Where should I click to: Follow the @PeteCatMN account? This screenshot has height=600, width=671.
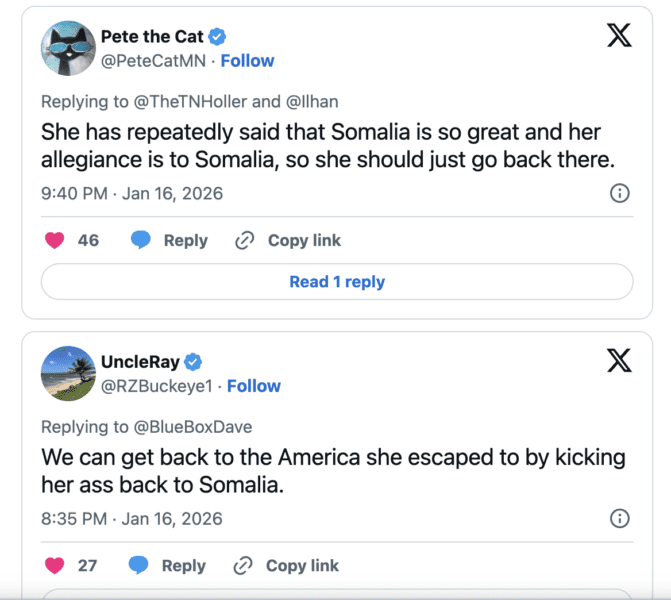pos(247,61)
